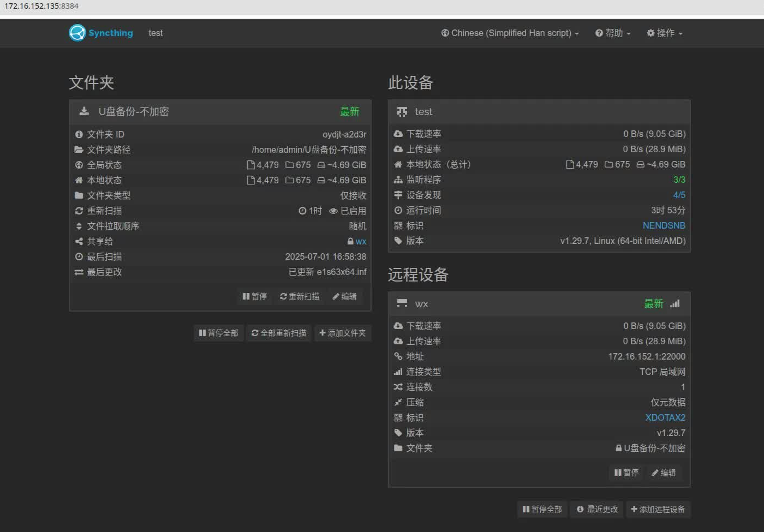Click the 共享给 share icon

[79, 241]
